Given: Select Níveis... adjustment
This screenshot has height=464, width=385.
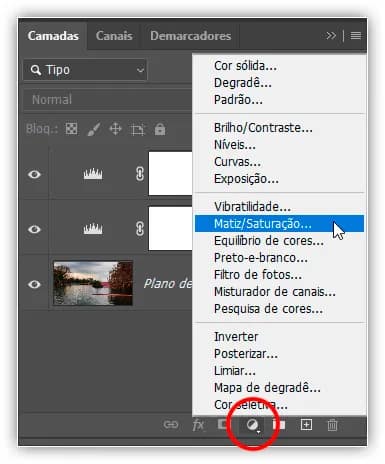Looking at the screenshot, I should coord(279,145).
